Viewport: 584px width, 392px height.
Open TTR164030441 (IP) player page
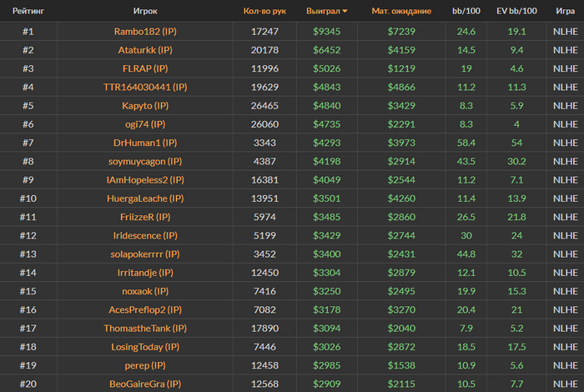click(145, 87)
